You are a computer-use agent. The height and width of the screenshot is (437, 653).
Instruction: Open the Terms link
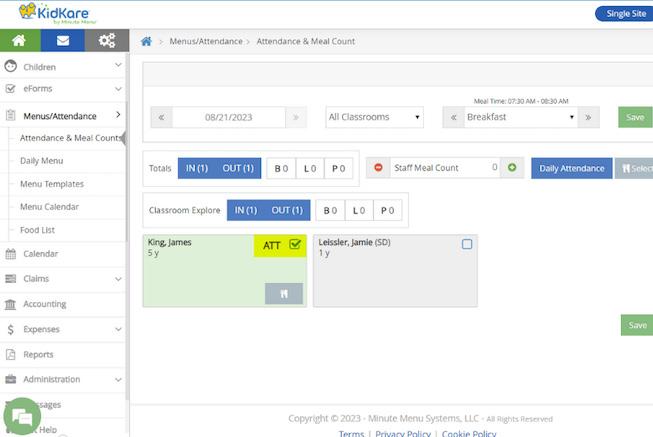[351, 433]
